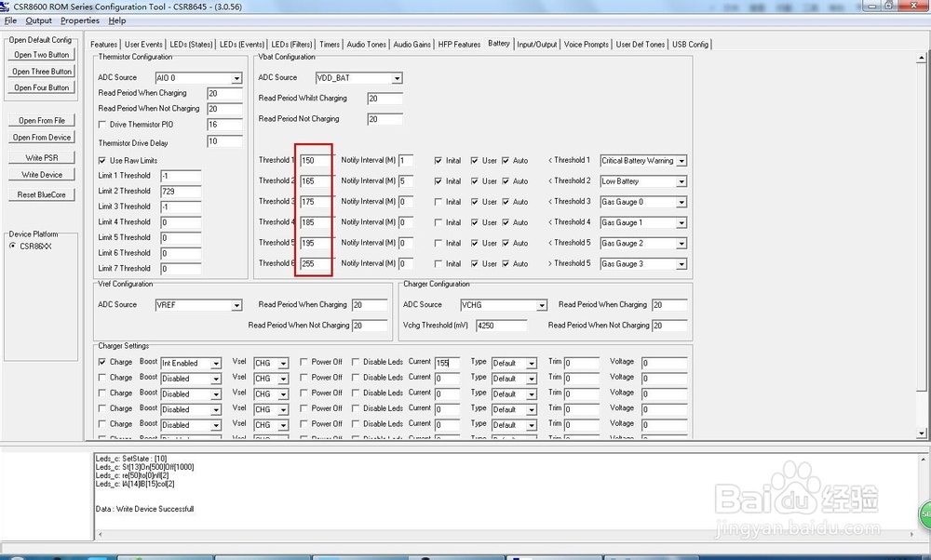Switch to the Voice Prompts tab
The width and height of the screenshot is (931, 560).
point(586,44)
